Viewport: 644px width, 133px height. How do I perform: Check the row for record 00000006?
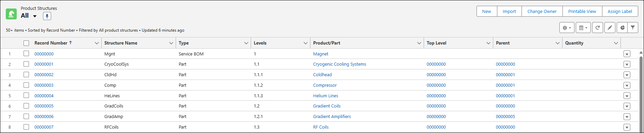[x=26, y=116]
